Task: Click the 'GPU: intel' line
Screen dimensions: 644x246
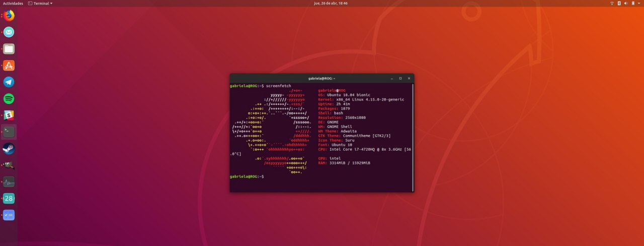Action: pyautogui.click(x=330, y=158)
